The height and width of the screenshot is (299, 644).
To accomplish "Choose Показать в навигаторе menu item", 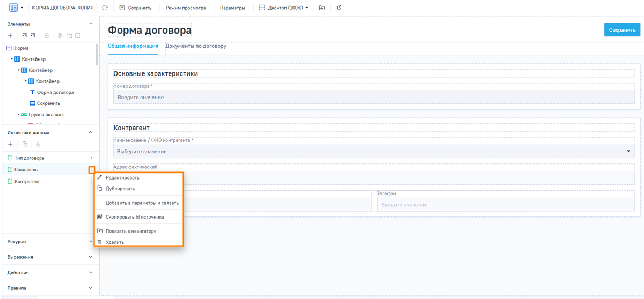I will (x=139, y=231).
